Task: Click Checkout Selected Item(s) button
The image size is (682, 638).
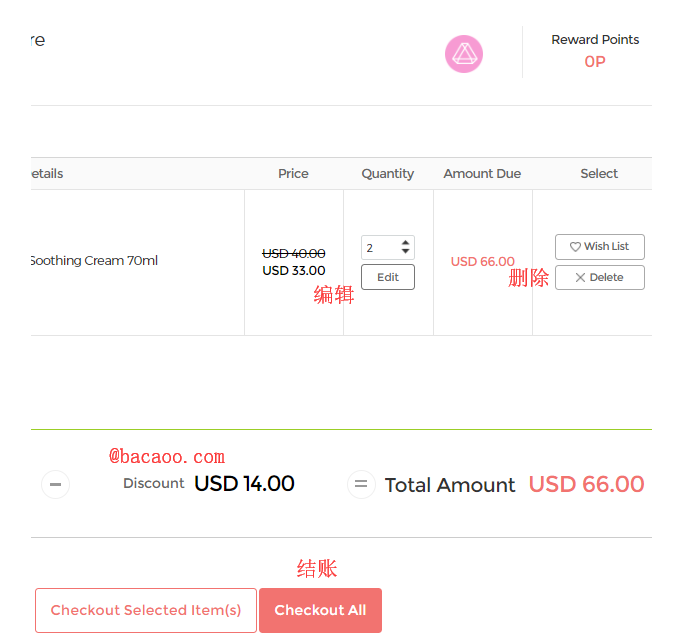Action: point(146,610)
